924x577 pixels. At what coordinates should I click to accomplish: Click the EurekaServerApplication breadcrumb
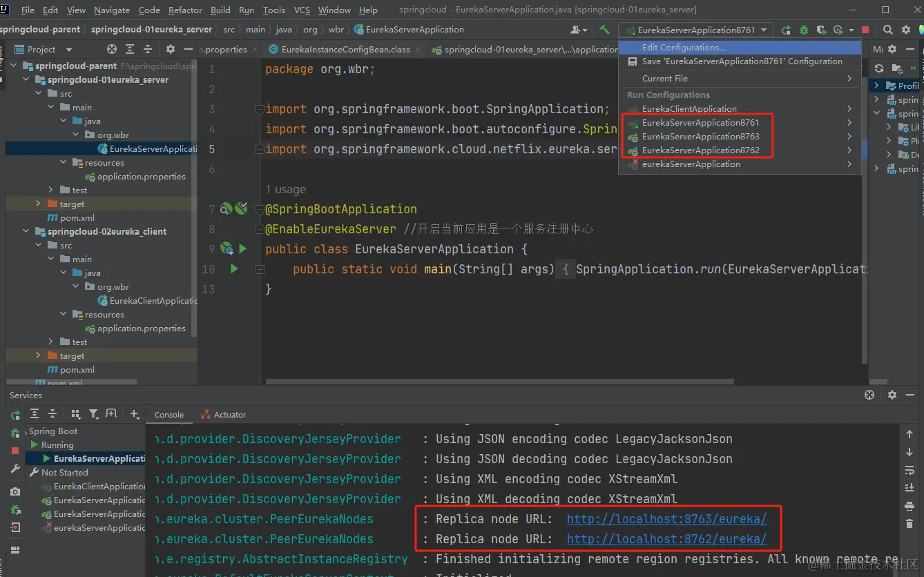409,30
